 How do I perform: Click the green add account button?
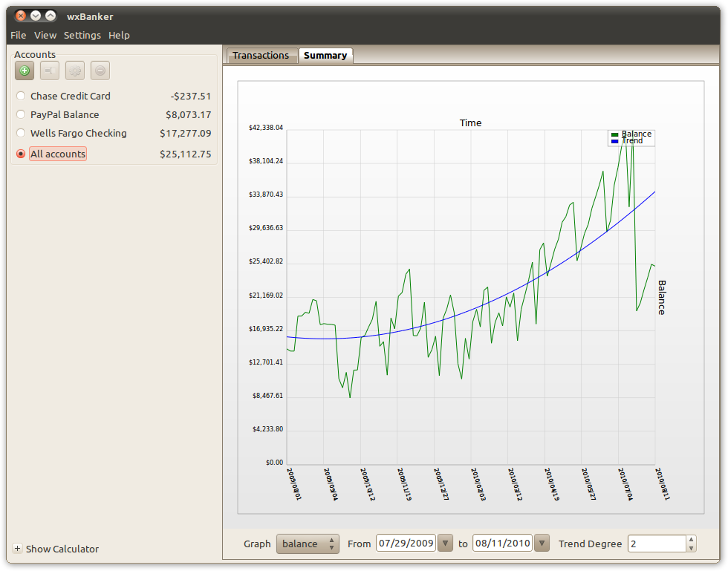tap(25, 71)
